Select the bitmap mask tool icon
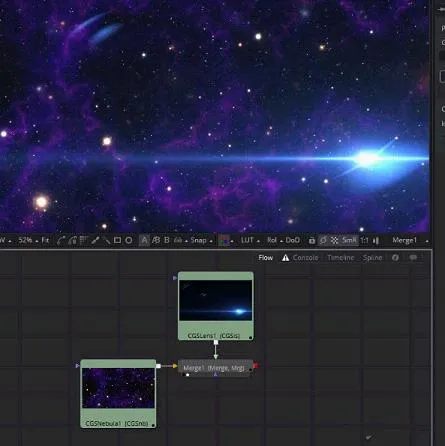445x446 pixels. pos(83,240)
